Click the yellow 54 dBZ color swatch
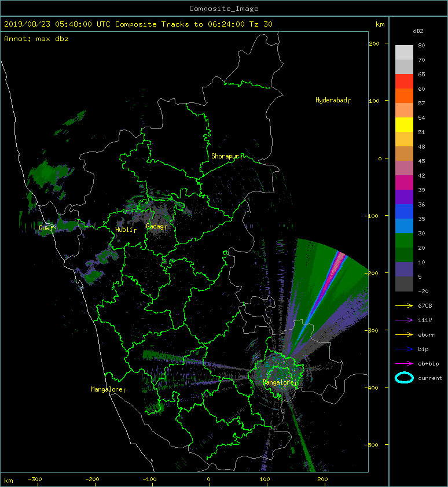Image resolution: width=448 pixels, height=487 pixels. [x=404, y=125]
